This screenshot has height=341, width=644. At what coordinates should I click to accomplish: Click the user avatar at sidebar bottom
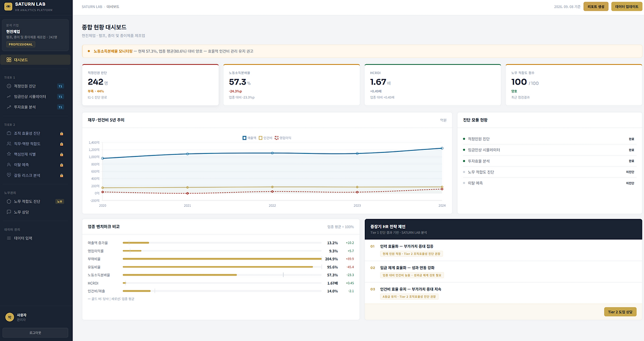coord(9,317)
